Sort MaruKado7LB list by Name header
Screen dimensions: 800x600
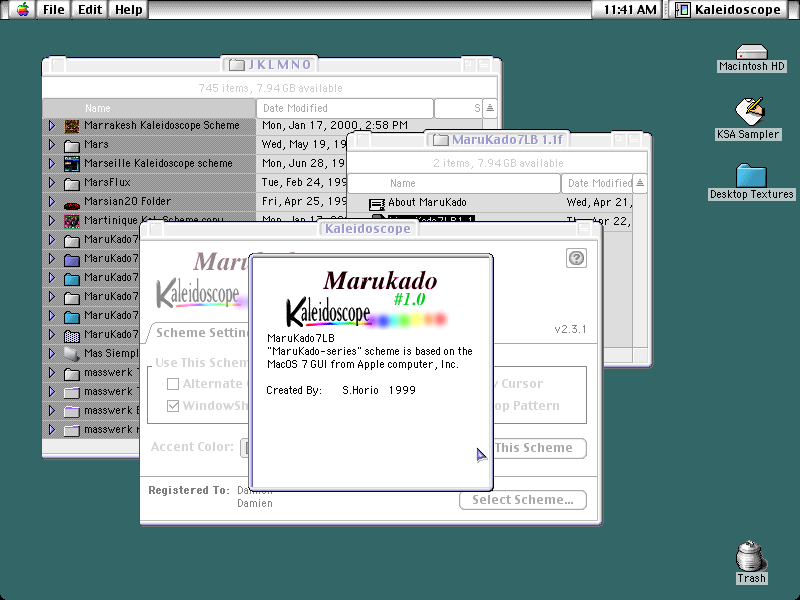tap(454, 183)
